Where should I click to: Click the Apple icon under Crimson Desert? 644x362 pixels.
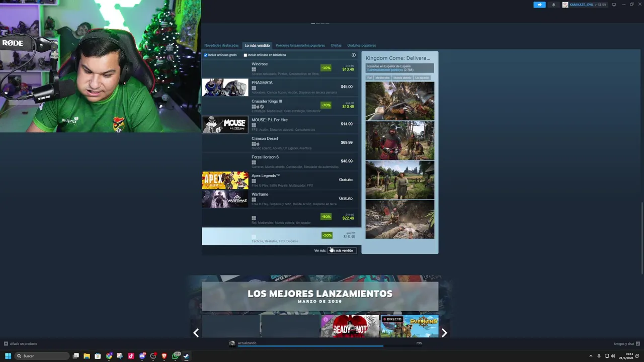tap(258, 144)
